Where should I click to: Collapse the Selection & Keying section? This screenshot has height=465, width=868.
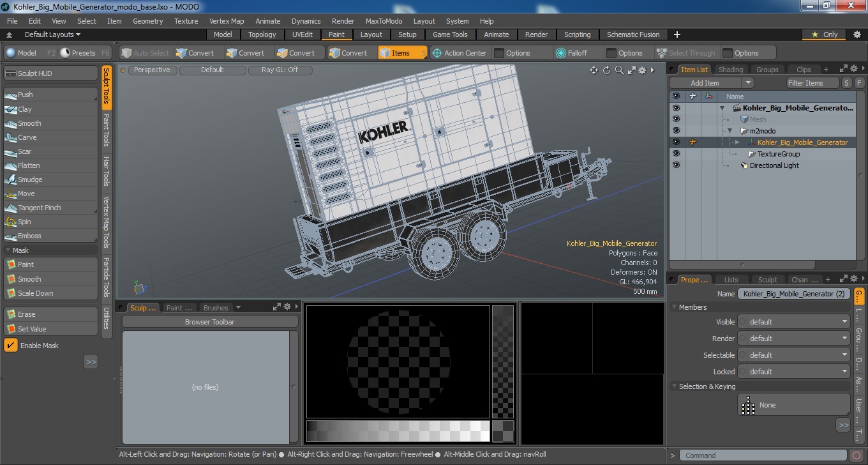pyautogui.click(x=674, y=386)
